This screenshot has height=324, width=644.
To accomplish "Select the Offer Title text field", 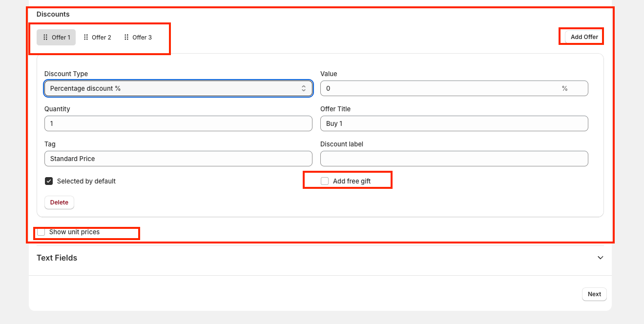I will [x=454, y=123].
